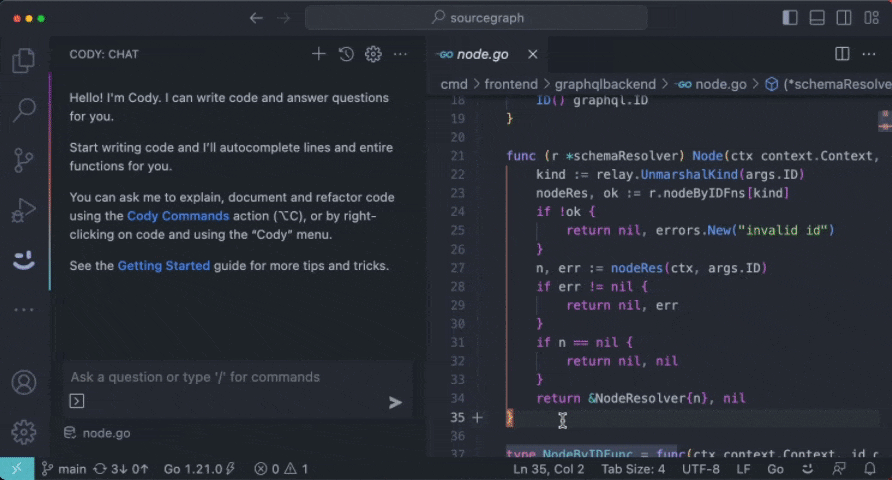
Task: Send the chat message with arrow button
Action: point(395,403)
